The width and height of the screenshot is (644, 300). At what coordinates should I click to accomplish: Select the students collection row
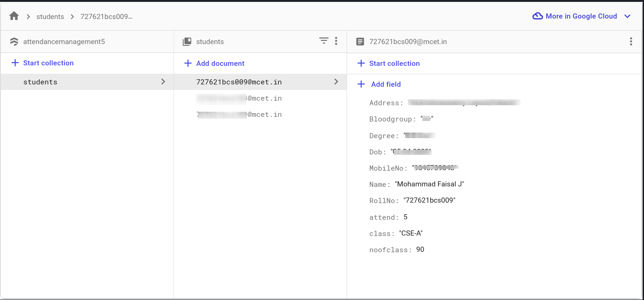pos(40,82)
